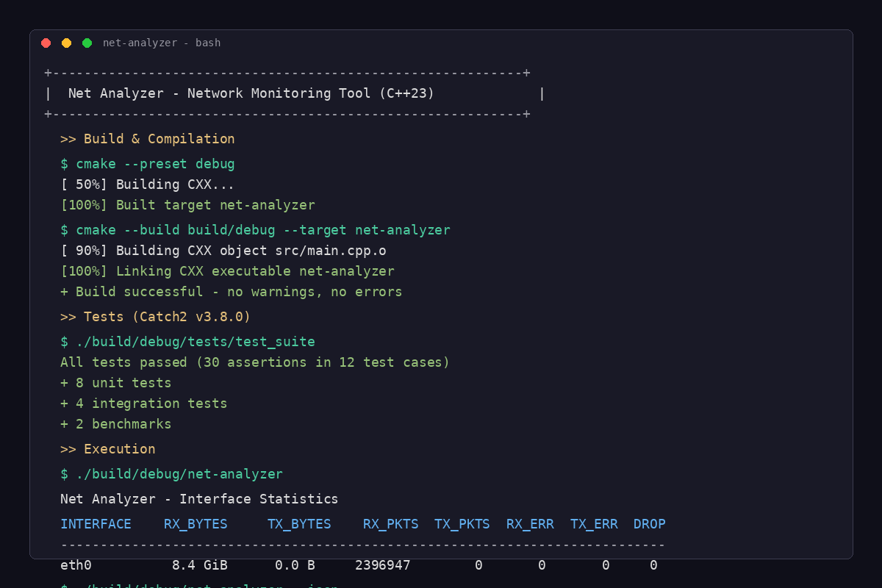Click the 'All tests passed (30 assertions...)' line
This screenshot has height=588, width=882.
click(255, 362)
